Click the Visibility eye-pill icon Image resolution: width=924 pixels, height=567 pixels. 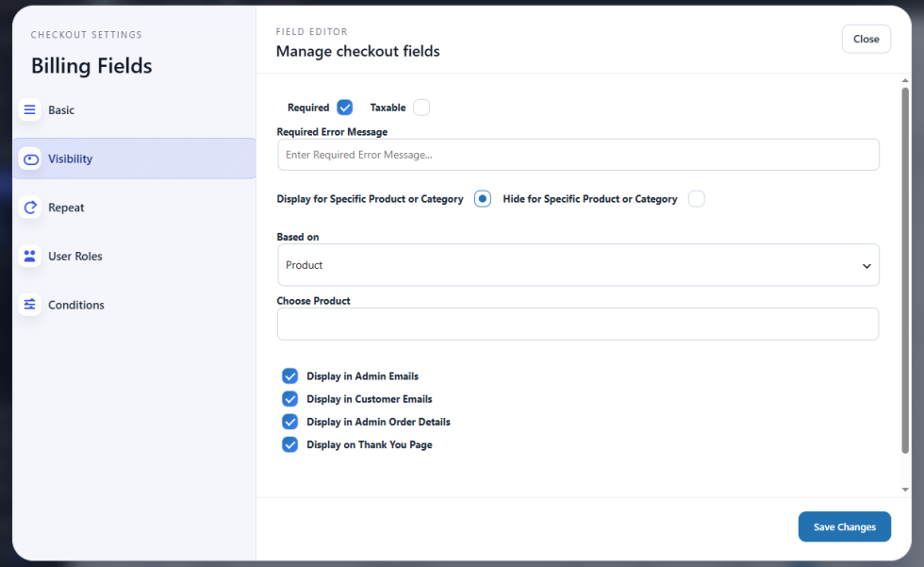tap(30, 159)
